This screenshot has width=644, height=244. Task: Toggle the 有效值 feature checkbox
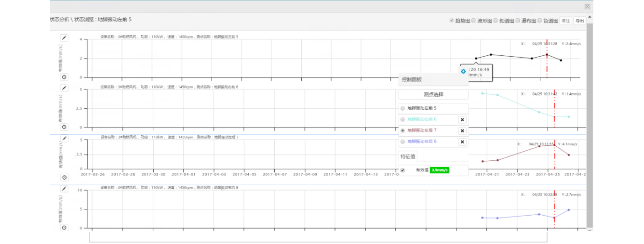point(403,170)
